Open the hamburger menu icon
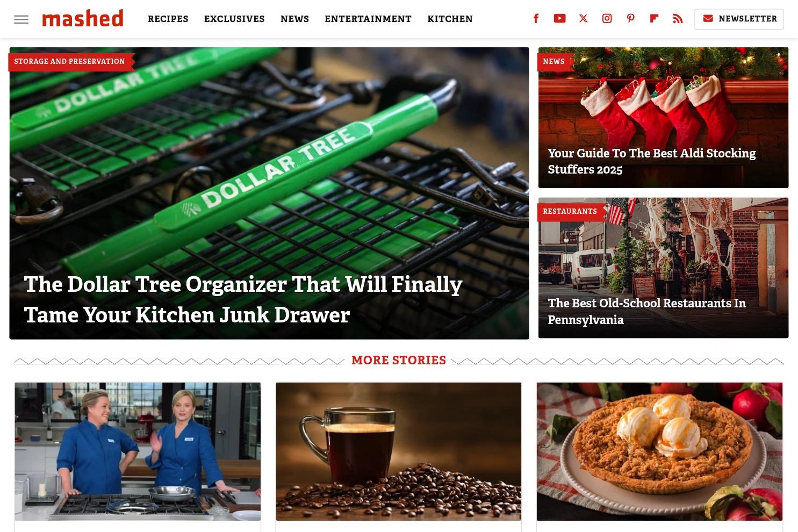The image size is (798, 532). [x=21, y=19]
